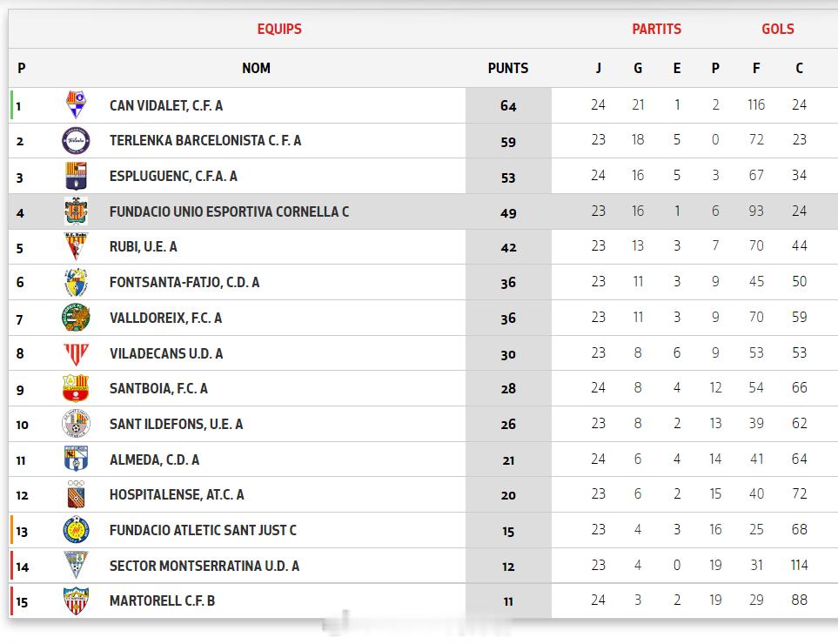The image size is (838, 644).
Task: Open CAN VIDALET, C.F. A team link
Action: coord(166,106)
